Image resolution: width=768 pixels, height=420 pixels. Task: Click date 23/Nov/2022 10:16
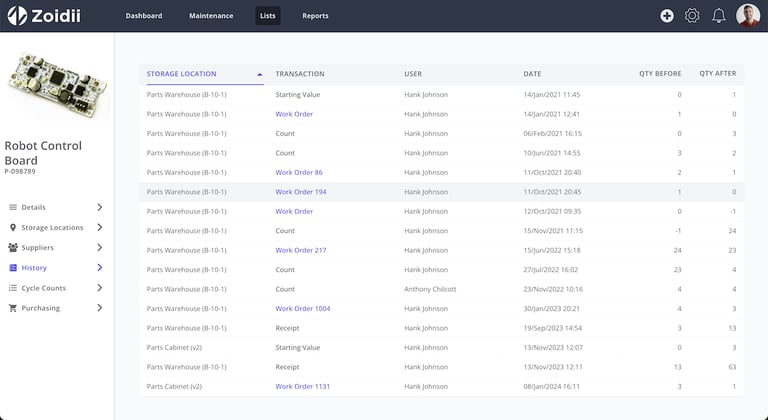(553, 289)
